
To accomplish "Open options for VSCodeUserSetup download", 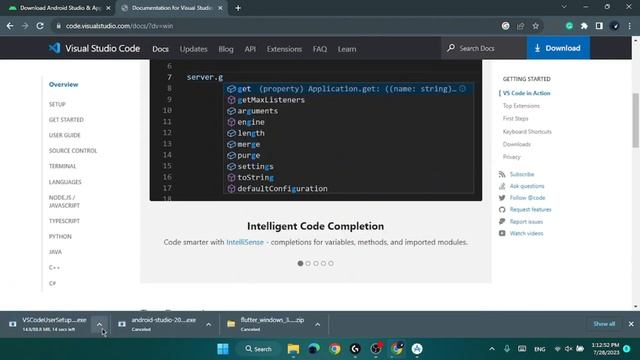I will pos(99,324).
